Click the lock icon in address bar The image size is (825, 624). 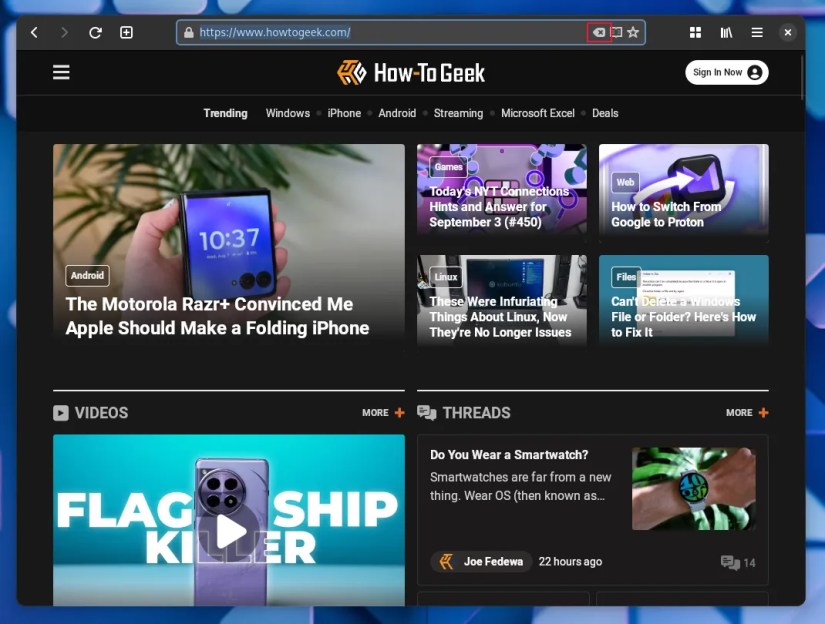point(188,33)
